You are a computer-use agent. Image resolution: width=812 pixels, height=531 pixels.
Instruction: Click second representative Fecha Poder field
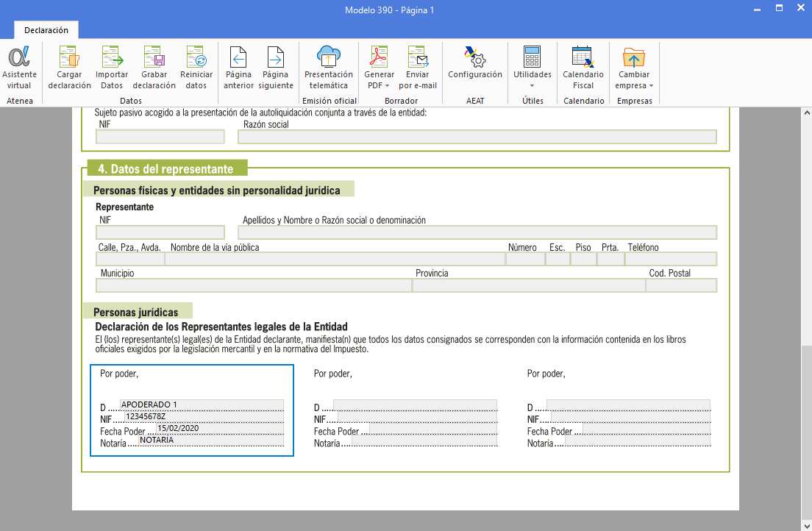point(433,429)
